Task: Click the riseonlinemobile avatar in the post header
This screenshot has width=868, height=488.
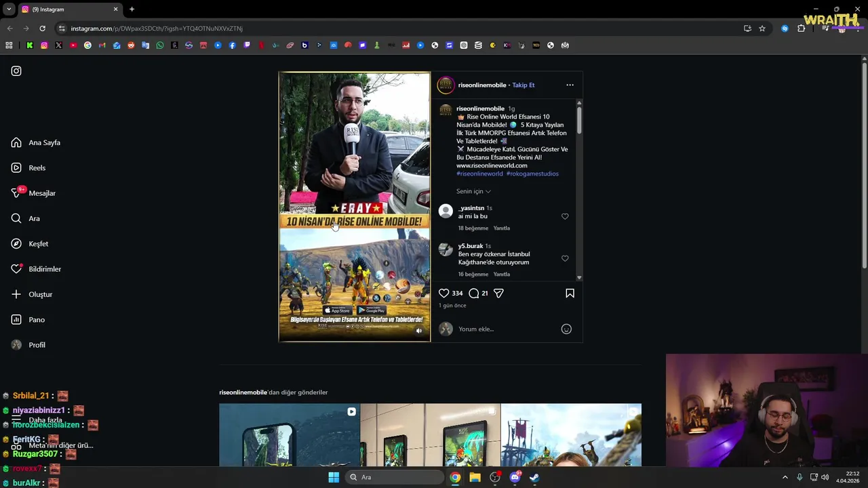Action: coord(446,85)
